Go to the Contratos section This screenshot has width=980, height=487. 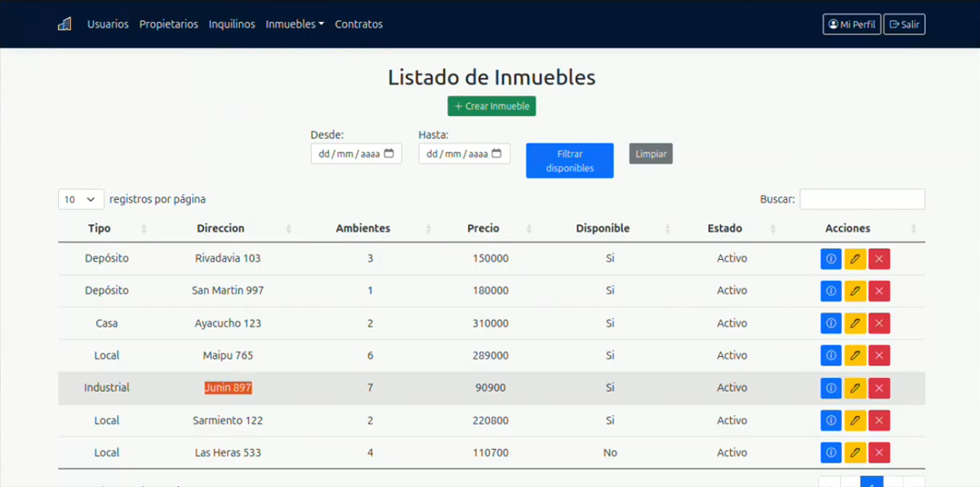pos(359,25)
